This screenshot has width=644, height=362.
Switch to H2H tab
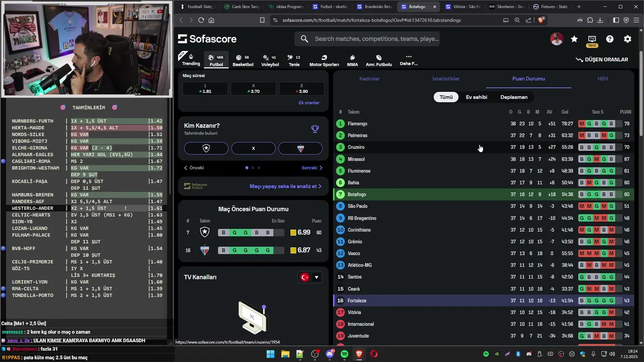coord(602,79)
